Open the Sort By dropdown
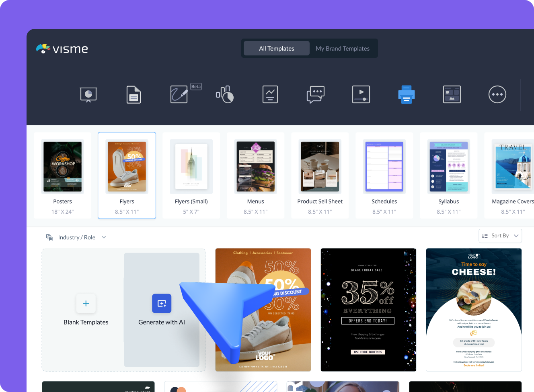This screenshot has height=392, width=534. [500, 236]
